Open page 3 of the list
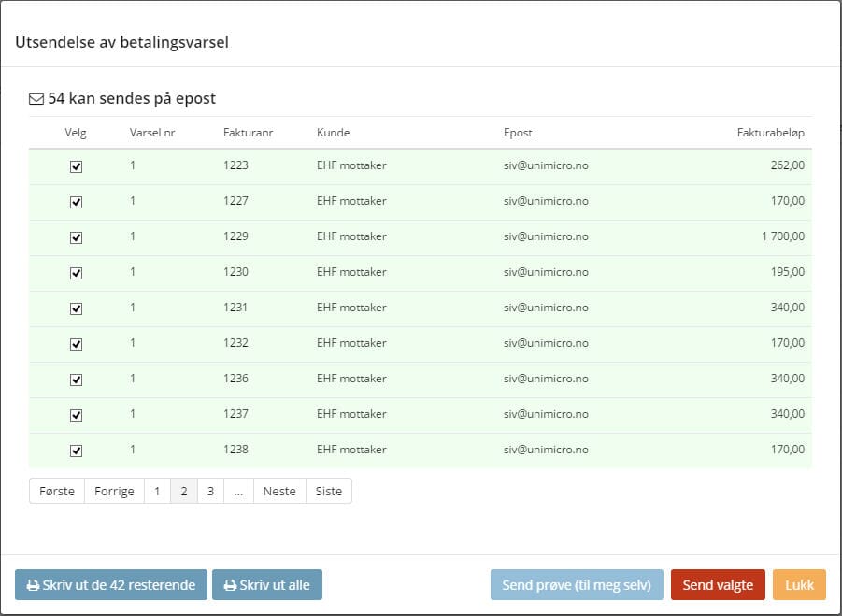Screen dimensions: 842x616 tap(210, 492)
